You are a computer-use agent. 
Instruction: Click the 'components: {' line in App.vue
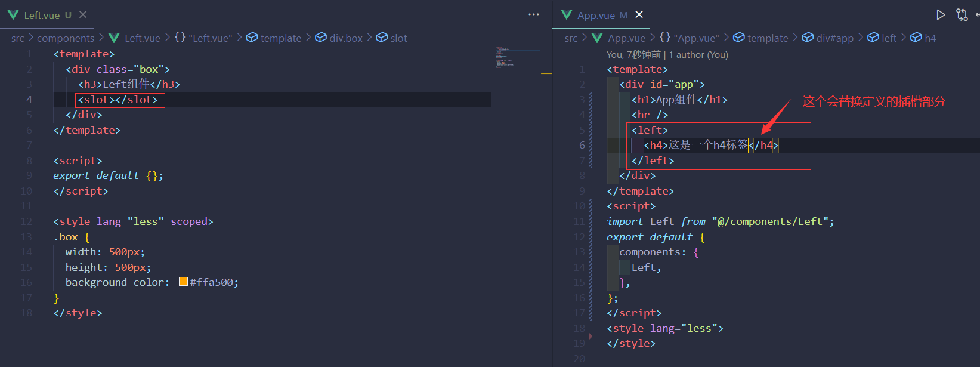[659, 252]
